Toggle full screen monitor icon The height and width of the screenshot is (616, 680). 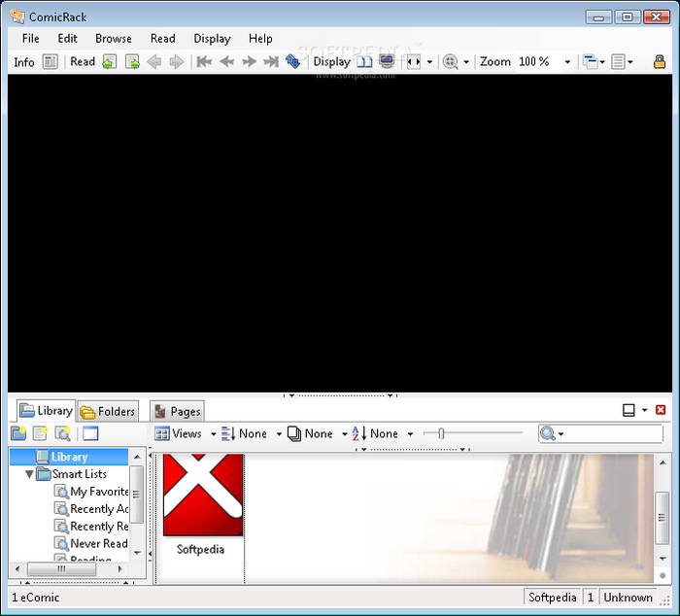(387, 62)
